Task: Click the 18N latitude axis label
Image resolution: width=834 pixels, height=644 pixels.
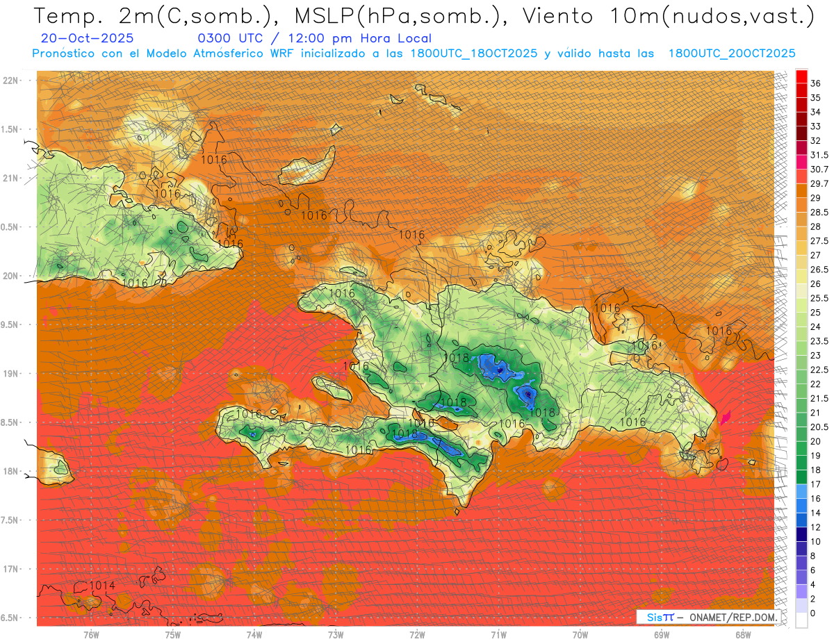Action: (x=12, y=471)
